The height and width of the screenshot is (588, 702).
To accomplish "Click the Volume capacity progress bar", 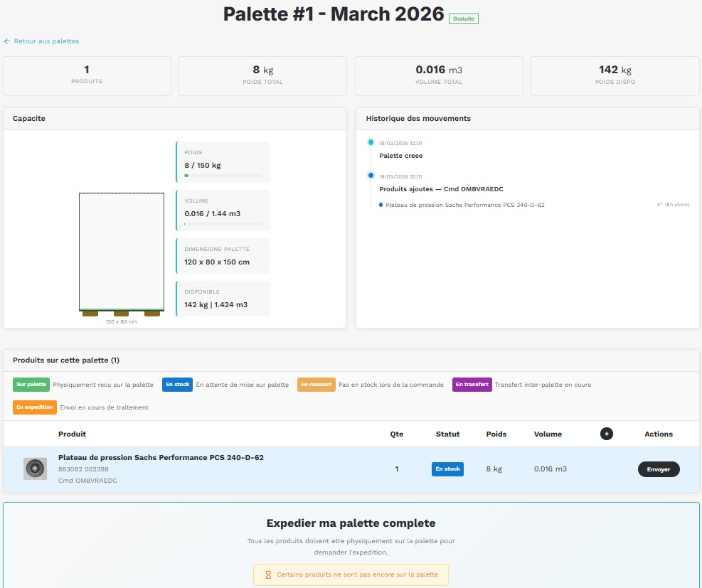I will (223, 224).
